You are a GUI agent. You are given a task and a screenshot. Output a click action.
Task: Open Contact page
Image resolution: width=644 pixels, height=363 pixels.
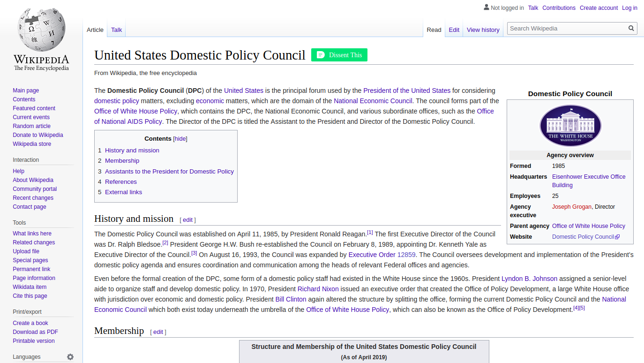click(x=30, y=207)
